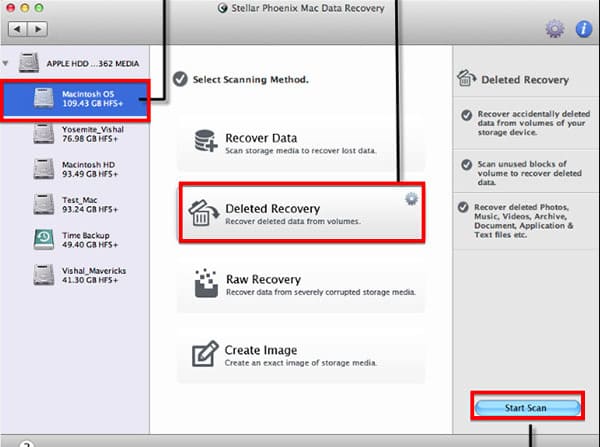600x447 pixels.
Task: Click the 'Scan storage media to recover lost data' text
Action: (301, 151)
